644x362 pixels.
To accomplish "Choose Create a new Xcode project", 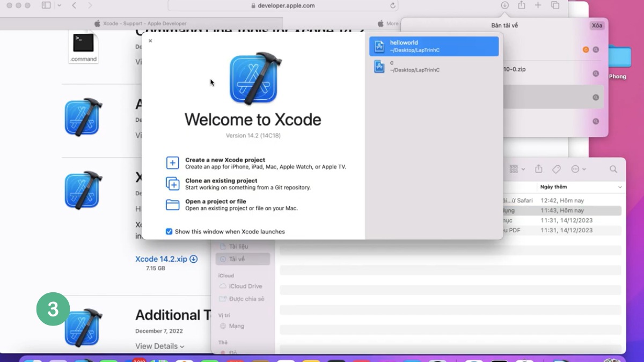I will [256, 163].
